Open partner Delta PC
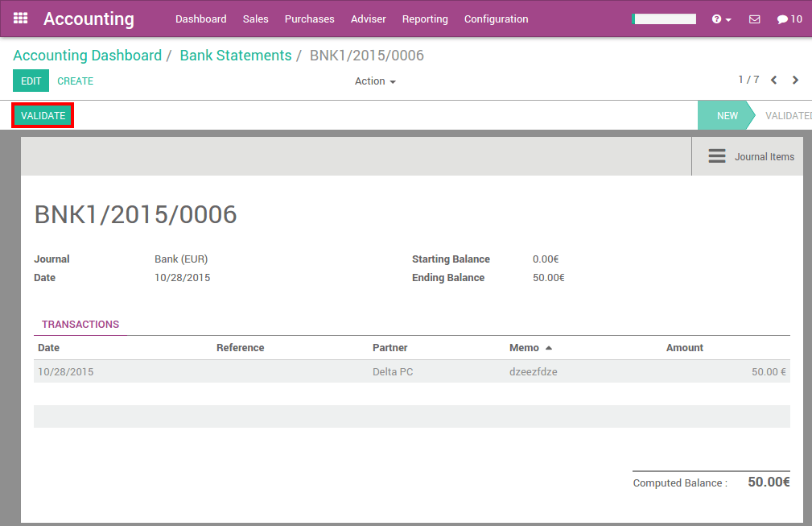 click(393, 371)
